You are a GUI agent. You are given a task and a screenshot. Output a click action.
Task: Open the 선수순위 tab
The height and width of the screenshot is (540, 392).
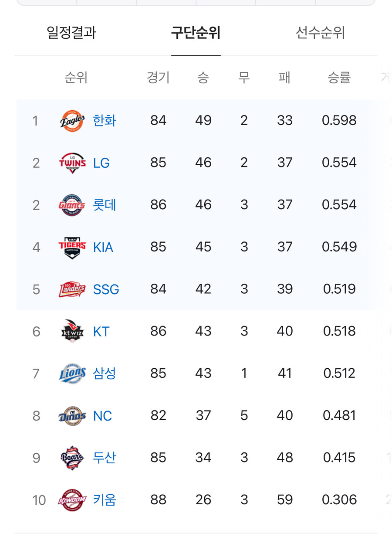tap(321, 33)
